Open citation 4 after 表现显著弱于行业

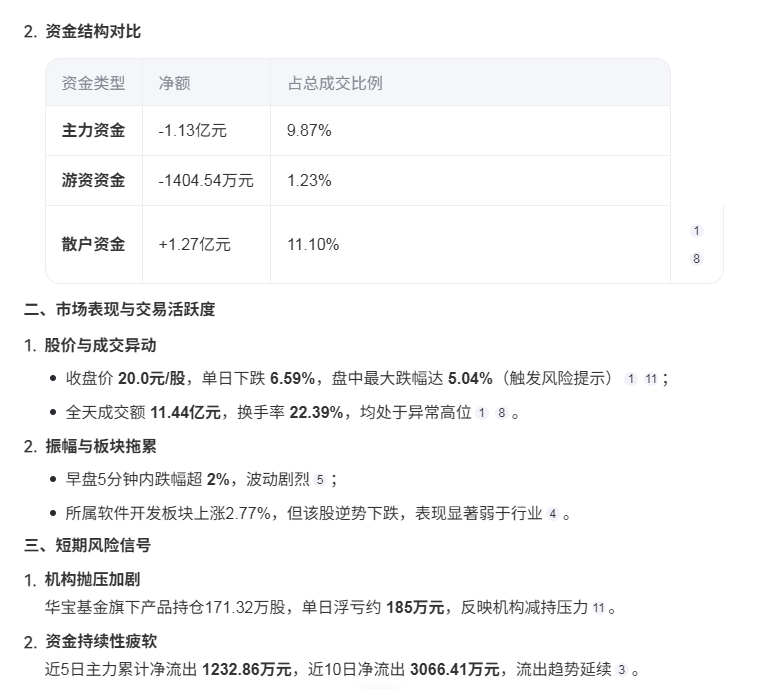552,513
